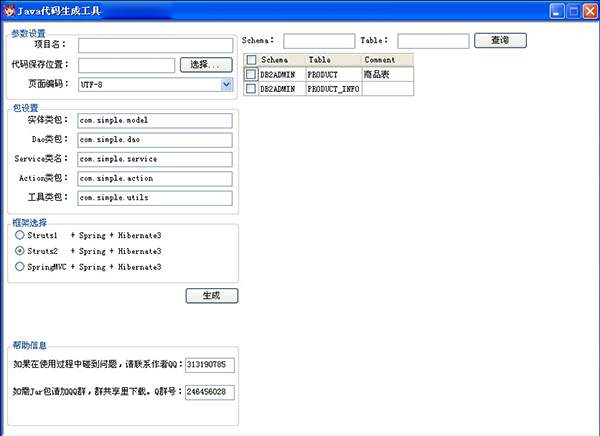Screen dimensions: 600x436
Task: Click the app icon in the title bar
Action: 8,11
